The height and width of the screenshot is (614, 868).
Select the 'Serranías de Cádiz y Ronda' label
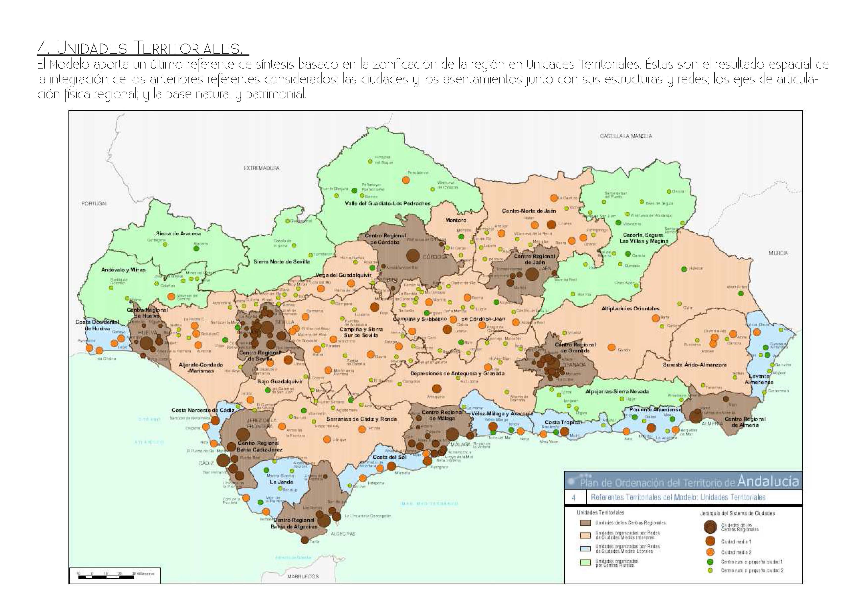[x=362, y=418]
